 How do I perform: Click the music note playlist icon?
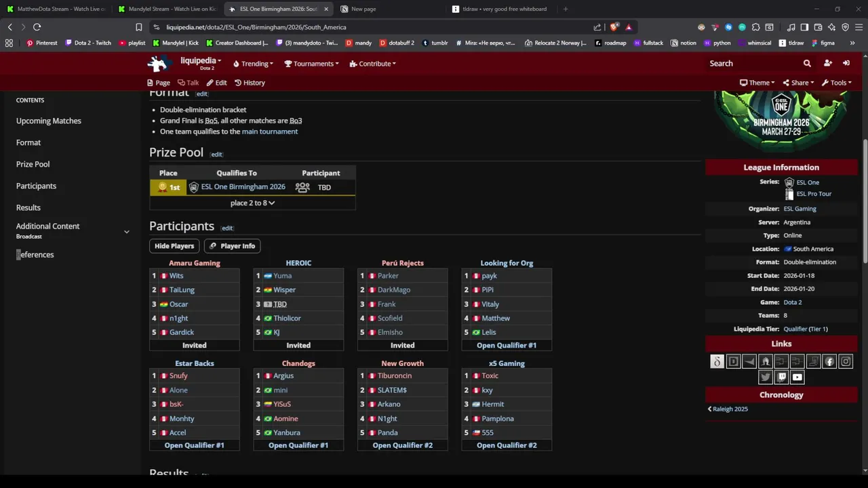pos(791,27)
